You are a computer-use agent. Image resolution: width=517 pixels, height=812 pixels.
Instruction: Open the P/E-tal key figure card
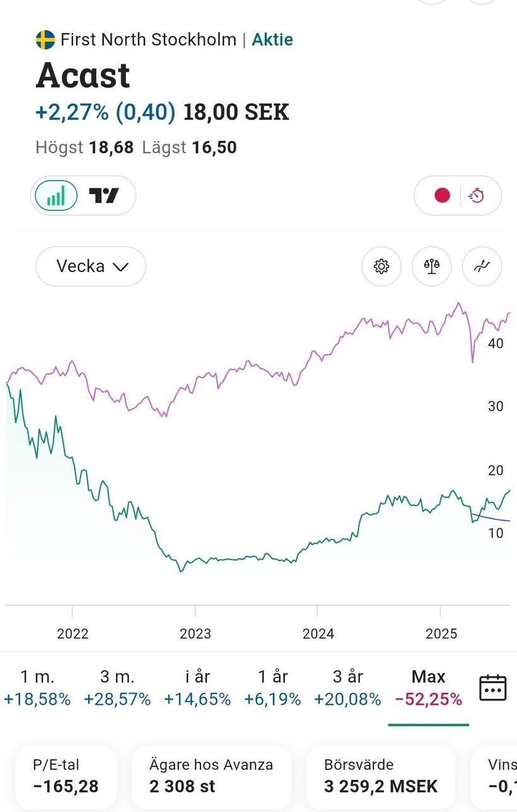click(x=66, y=777)
